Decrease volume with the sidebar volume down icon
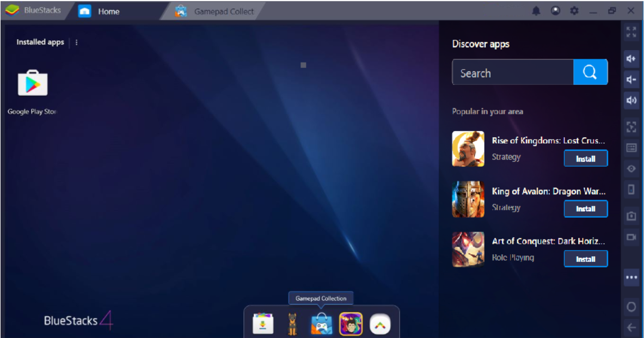644x338 pixels. click(631, 79)
